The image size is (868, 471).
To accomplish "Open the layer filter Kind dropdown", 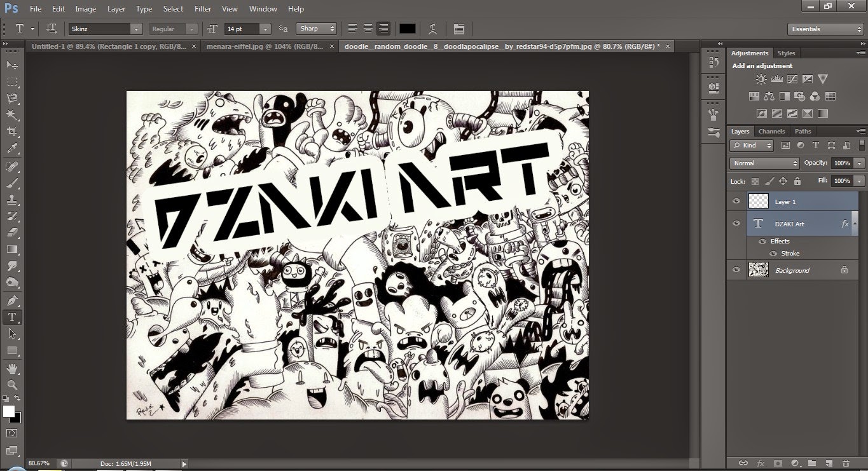I will [x=751, y=146].
